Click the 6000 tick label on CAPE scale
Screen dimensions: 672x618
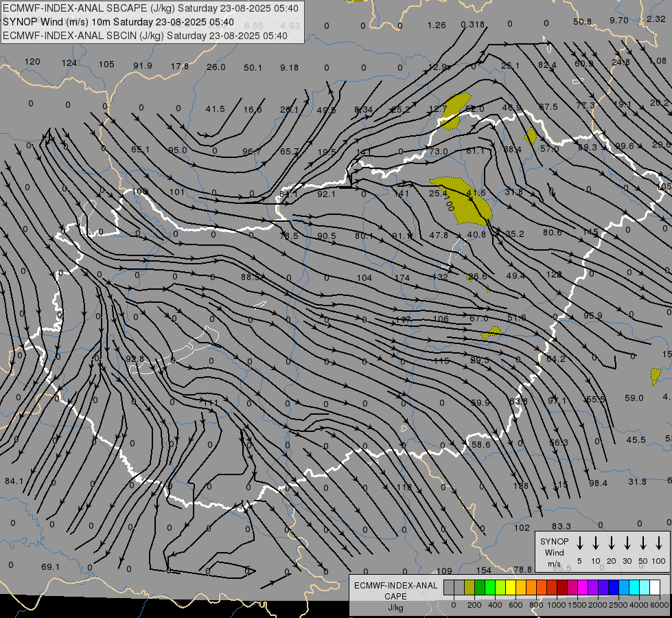pos(660,605)
